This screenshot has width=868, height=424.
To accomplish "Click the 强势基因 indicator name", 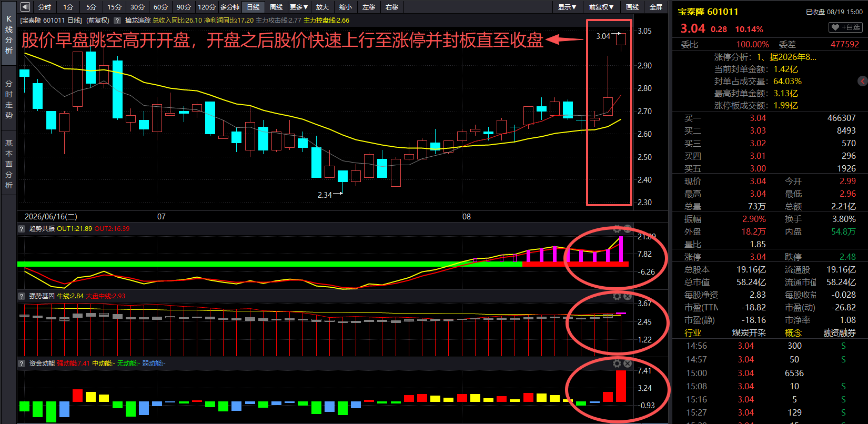I will (x=42, y=296).
